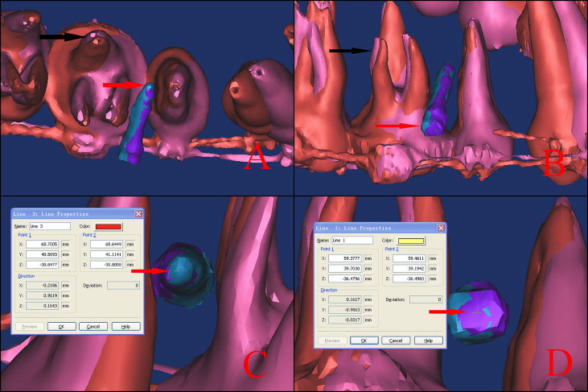Image resolution: width=588 pixels, height=392 pixels.
Task: Click the Preview button in Line 1 dialog
Action: point(331,340)
